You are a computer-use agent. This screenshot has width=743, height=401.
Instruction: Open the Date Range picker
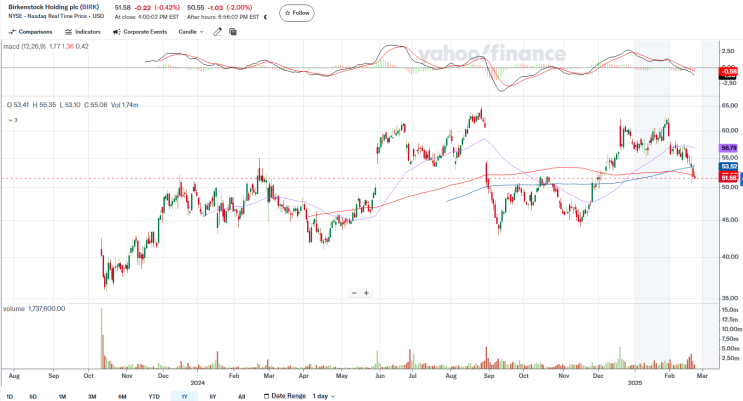pos(285,396)
